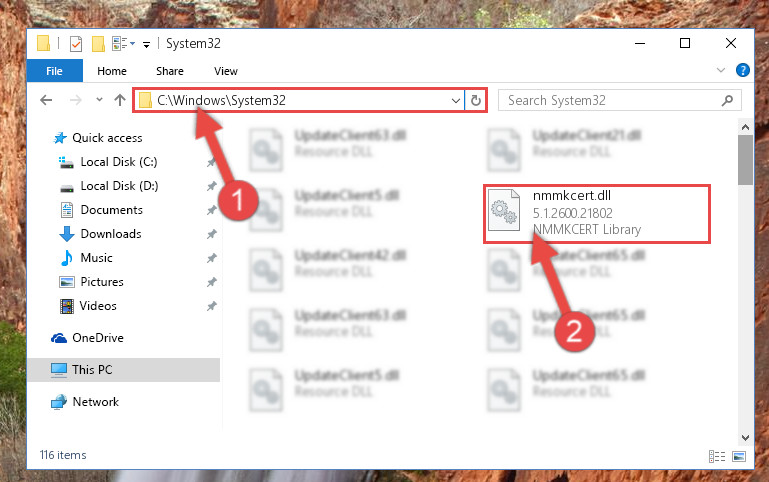Image resolution: width=769 pixels, height=482 pixels.
Task: Click the Properties checkmark icon in title bar
Action: point(76,44)
